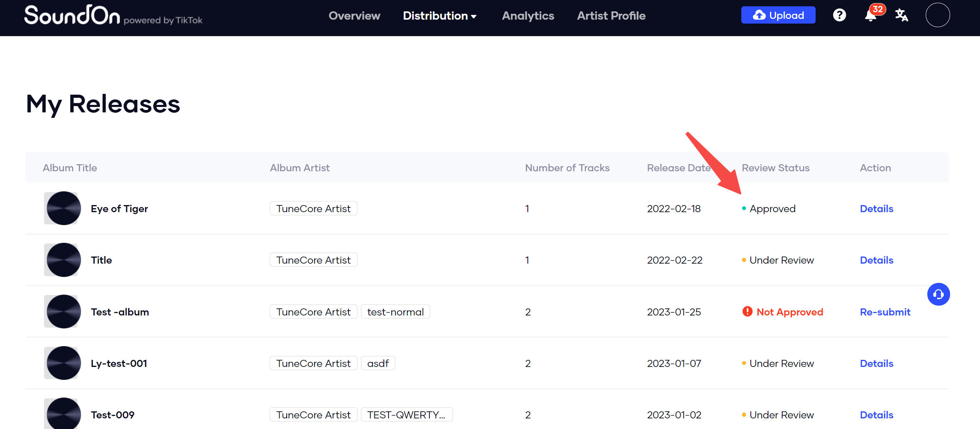980x429 pixels.
Task: Change language using the translate icon
Action: coord(901,15)
